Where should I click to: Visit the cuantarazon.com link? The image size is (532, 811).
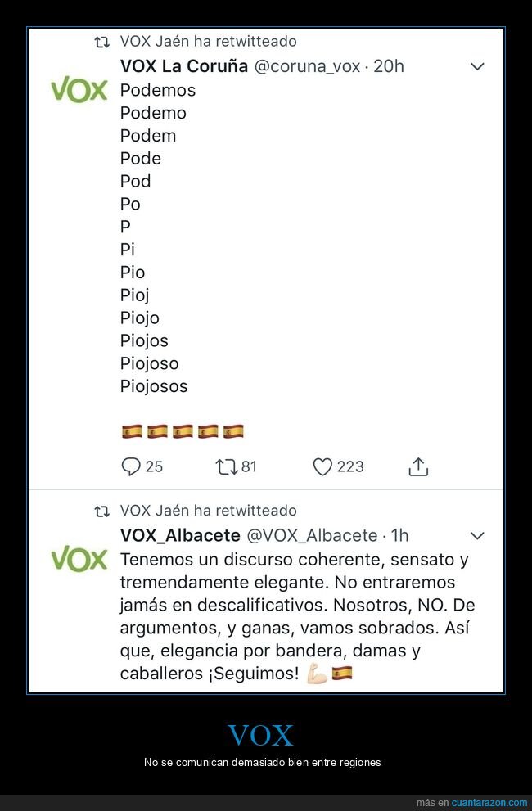click(x=489, y=803)
